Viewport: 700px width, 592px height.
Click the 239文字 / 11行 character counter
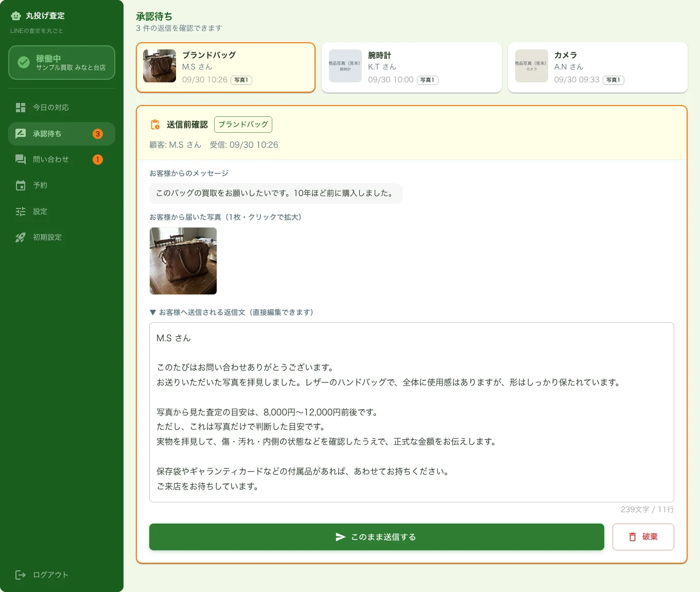pos(647,510)
